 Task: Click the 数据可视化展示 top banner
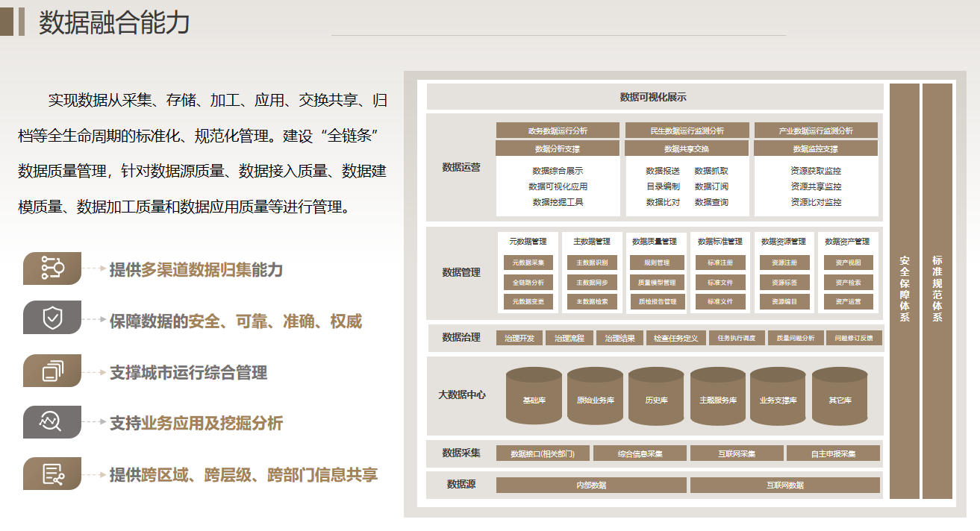[x=654, y=97]
